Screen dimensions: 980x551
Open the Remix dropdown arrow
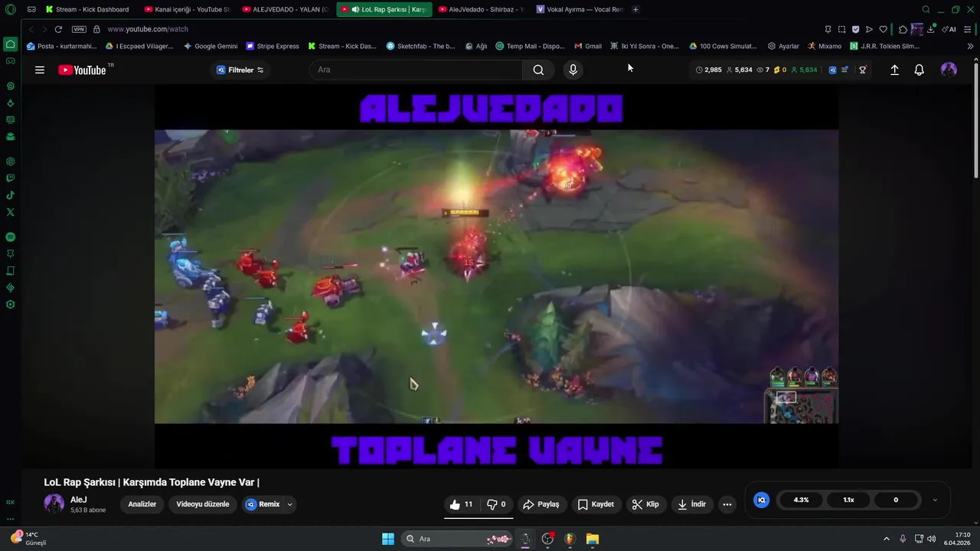[x=289, y=504]
